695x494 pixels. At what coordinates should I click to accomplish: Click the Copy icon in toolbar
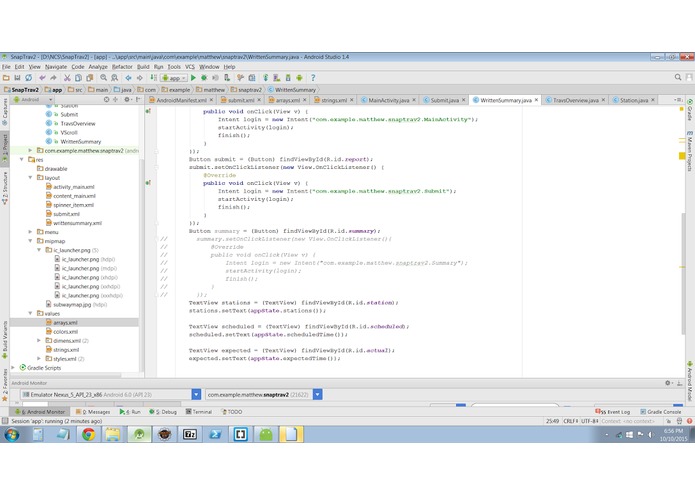78,78
